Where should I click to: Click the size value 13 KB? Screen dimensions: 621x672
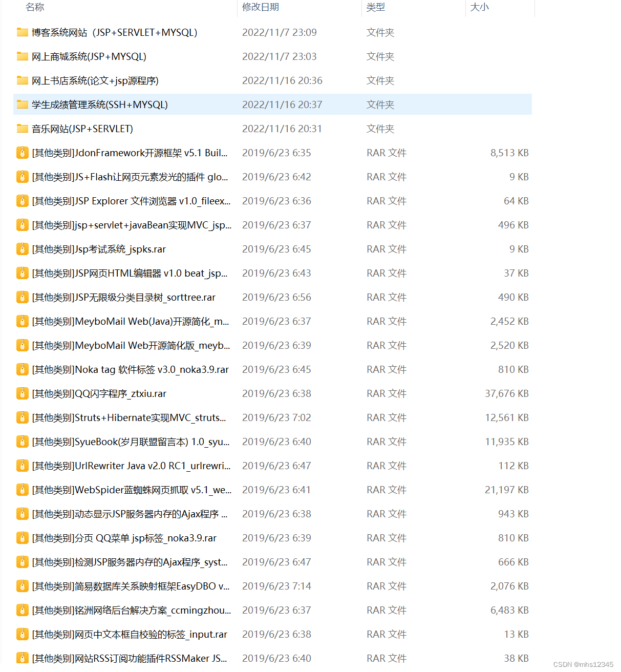[516, 634]
